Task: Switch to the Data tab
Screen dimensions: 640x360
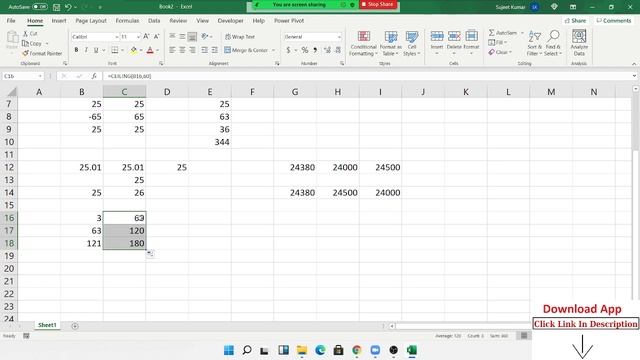Action: click(x=154, y=20)
